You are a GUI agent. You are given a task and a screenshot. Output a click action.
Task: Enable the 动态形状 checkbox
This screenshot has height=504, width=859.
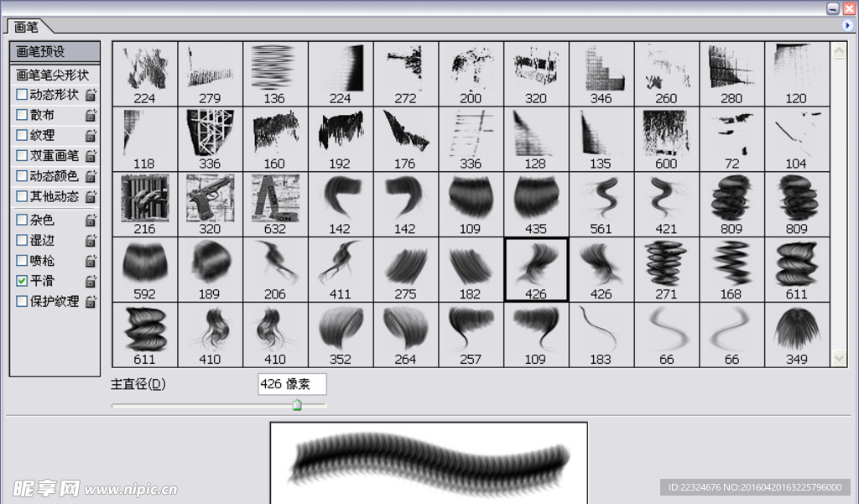click(x=23, y=94)
